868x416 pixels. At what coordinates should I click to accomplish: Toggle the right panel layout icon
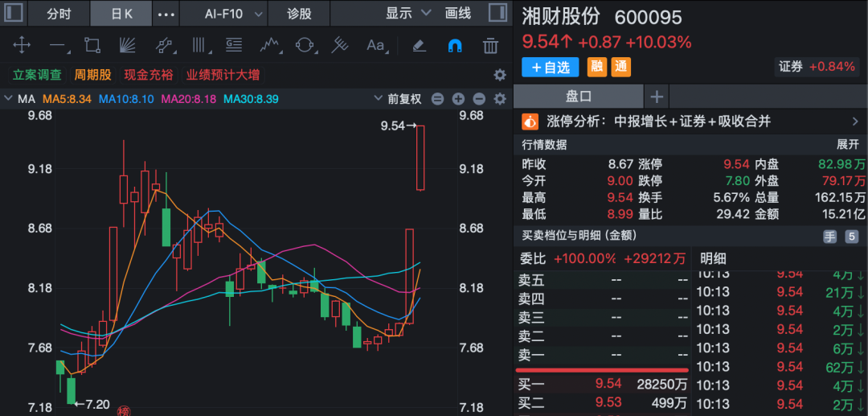coord(497,14)
